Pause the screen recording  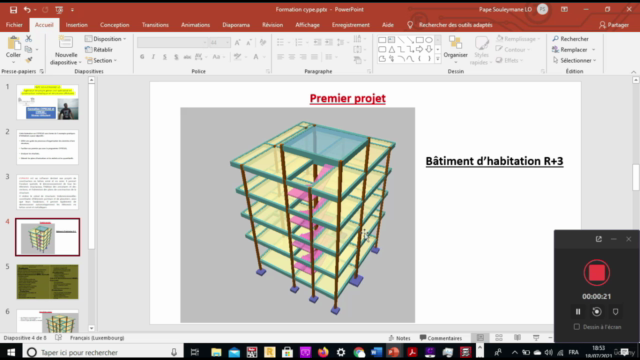tap(578, 312)
